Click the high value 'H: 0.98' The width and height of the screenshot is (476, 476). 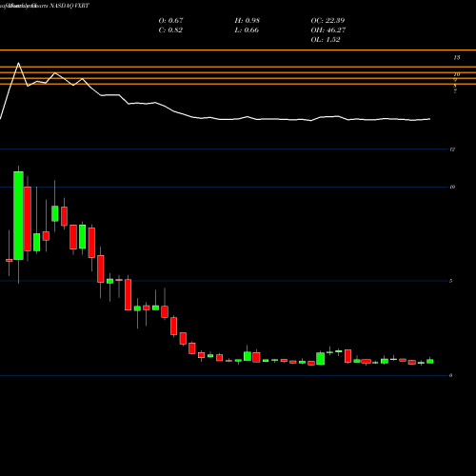(x=247, y=21)
